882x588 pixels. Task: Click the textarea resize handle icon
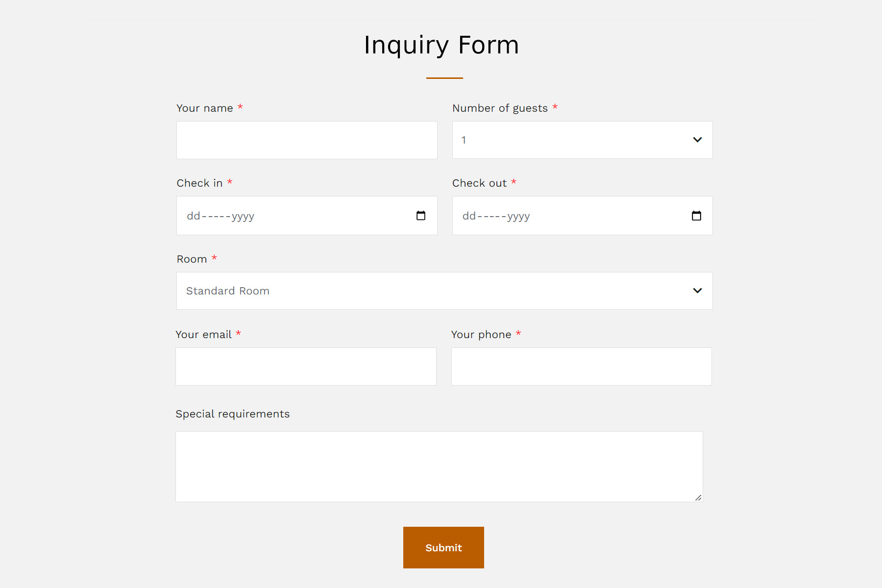point(698,497)
